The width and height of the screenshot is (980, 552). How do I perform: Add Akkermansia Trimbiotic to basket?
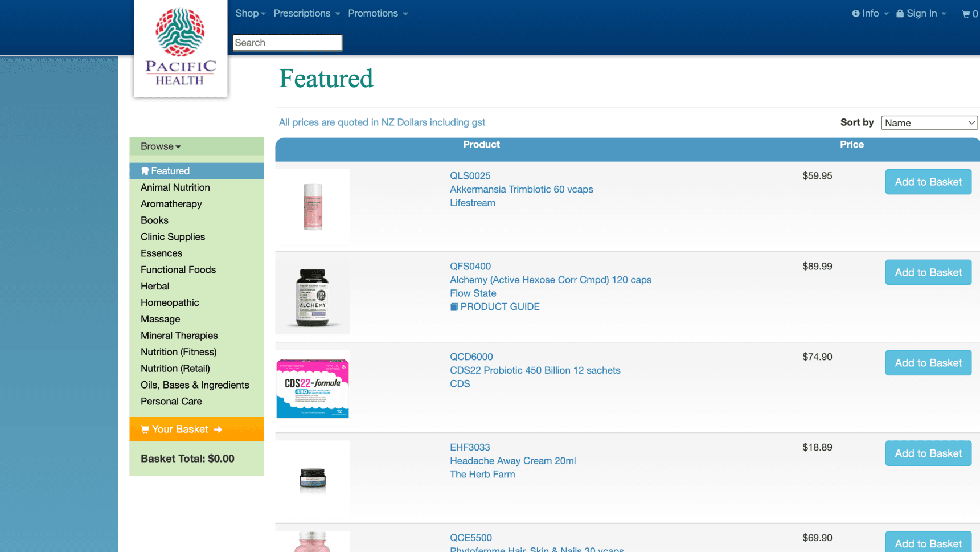(928, 182)
